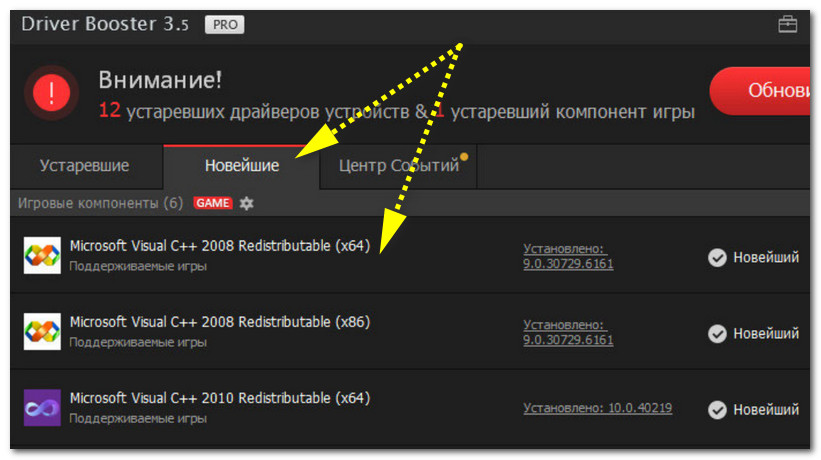This screenshot has width=821, height=460.
Task: Click Microsoft Visual C++ 2008 Redistributable (x86)
Action: 220,322
